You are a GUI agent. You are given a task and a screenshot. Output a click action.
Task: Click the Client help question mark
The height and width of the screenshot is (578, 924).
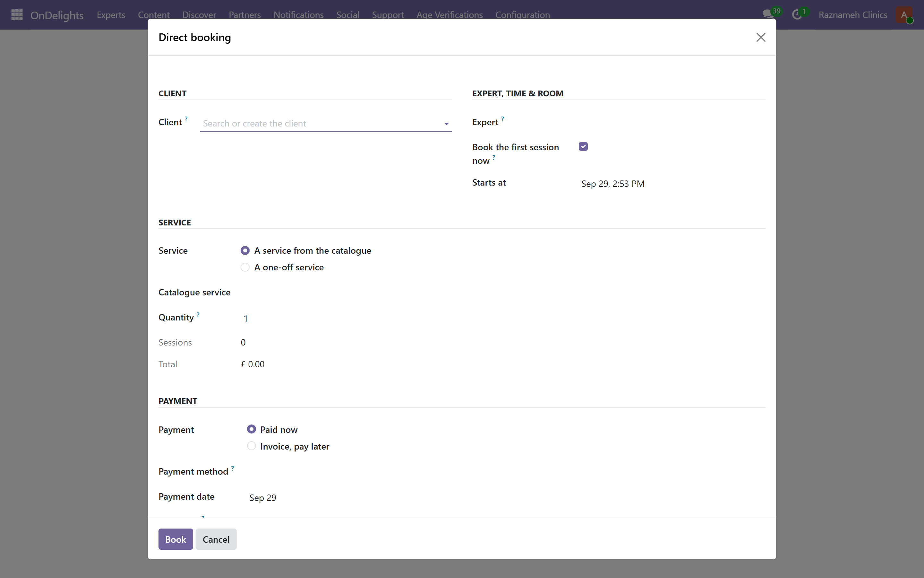click(x=186, y=119)
